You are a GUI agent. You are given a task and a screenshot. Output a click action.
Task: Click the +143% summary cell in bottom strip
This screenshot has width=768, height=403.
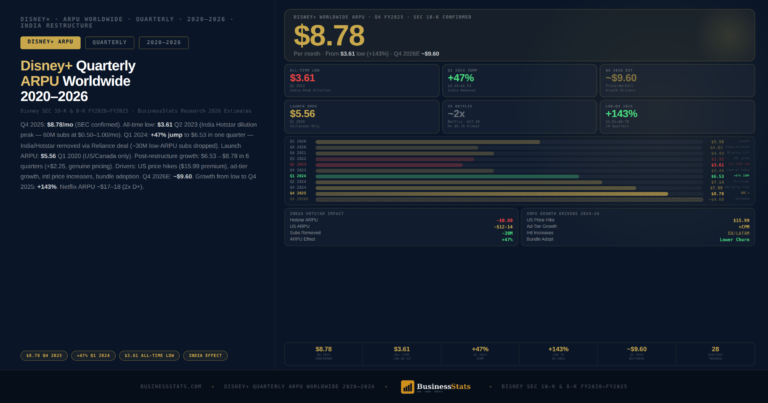pyautogui.click(x=558, y=354)
